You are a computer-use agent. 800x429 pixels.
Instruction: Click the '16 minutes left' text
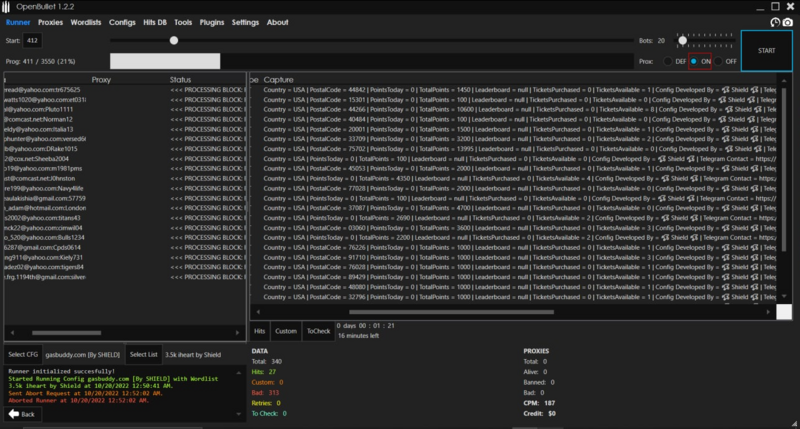click(358, 336)
